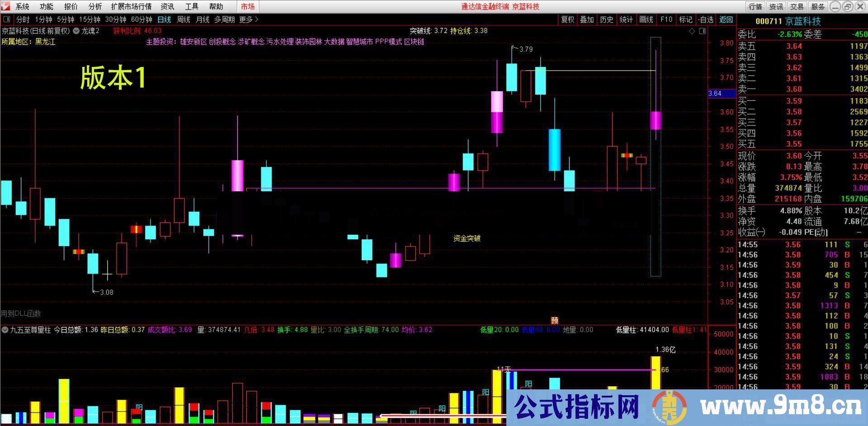The image size is (868, 426).
Task: Click the 3.64 price marker on the axis
Action: click(722, 94)
